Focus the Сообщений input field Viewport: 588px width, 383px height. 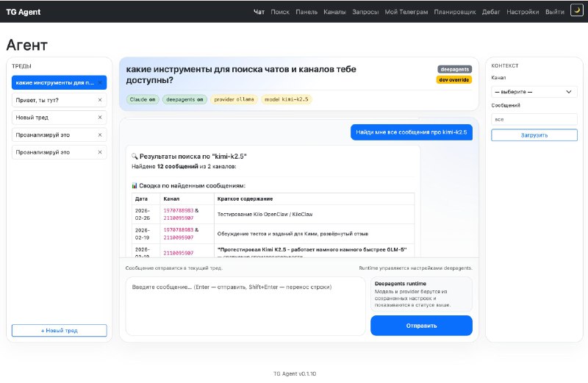coord(534,119)
